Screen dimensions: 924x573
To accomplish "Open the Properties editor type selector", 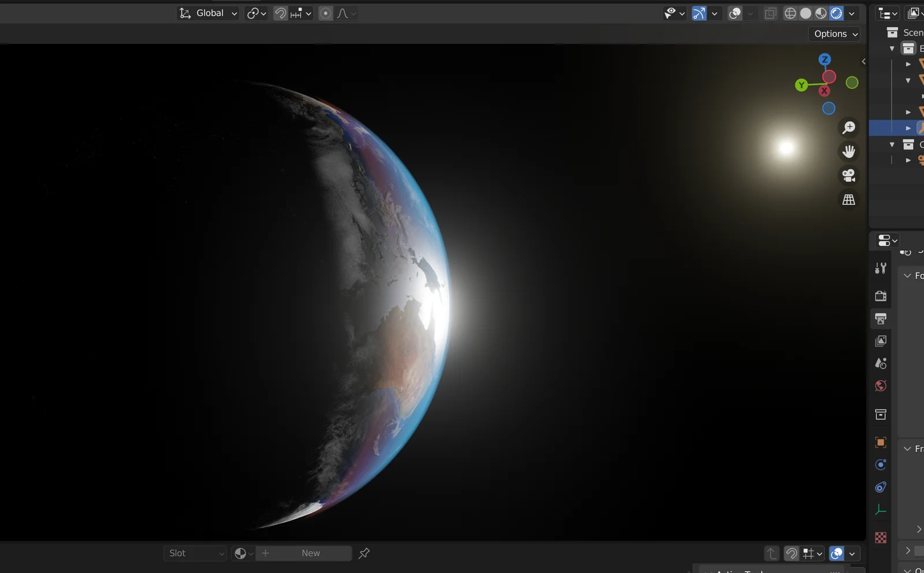I will pos(886,241).
